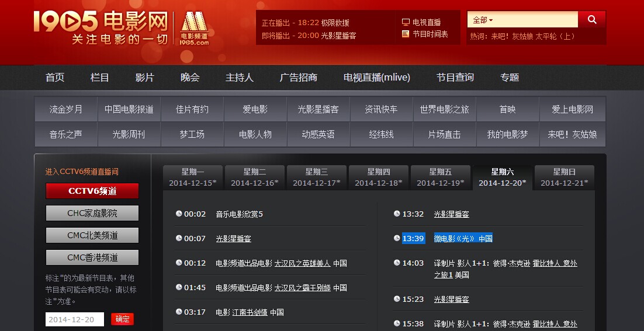Click the schedule list icon beside 节目时间表
The width and height of the screenshot is (644, 331).
(x=406, y=34)
